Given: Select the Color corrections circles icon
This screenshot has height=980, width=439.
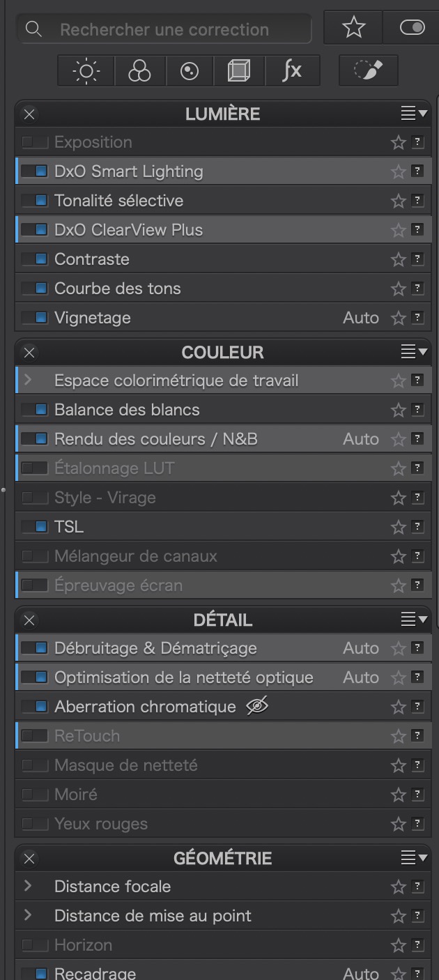Looking at the screenshot, I should [139, 71].
